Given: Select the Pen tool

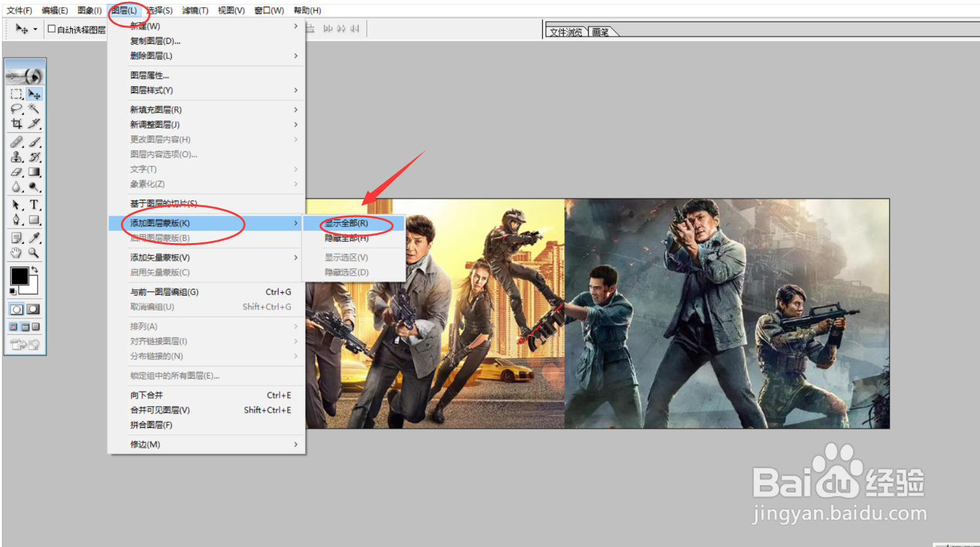Looking at the screenshot, I should pyautogui.click(x=16, y=220).
